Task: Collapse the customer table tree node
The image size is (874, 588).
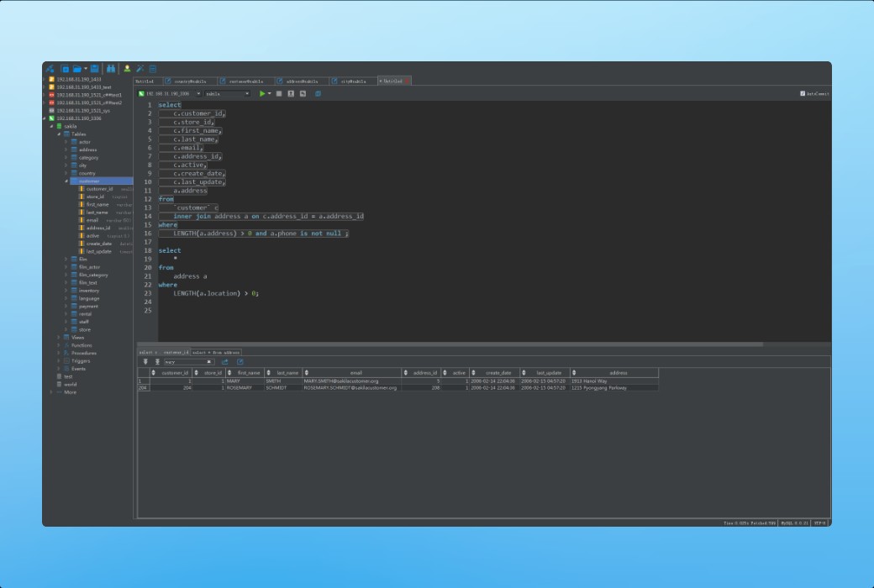Action: tap(66, 181)
